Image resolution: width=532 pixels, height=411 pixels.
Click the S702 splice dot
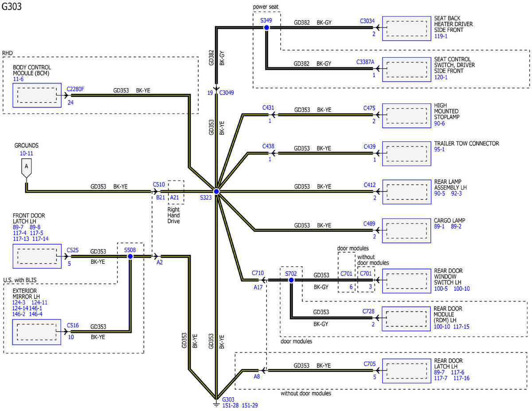(291, 280)
